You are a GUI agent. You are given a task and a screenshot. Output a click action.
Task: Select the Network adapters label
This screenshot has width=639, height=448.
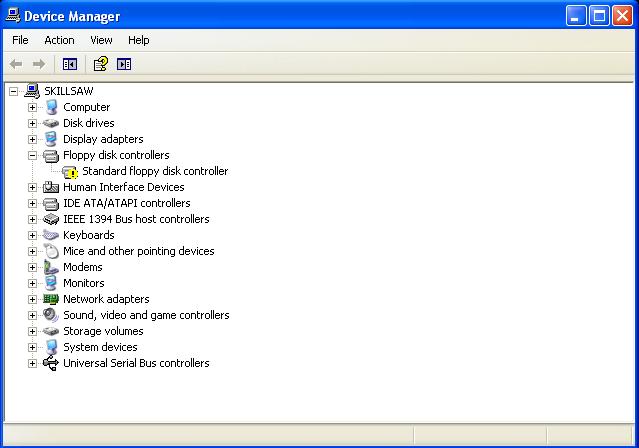point(106,299)
